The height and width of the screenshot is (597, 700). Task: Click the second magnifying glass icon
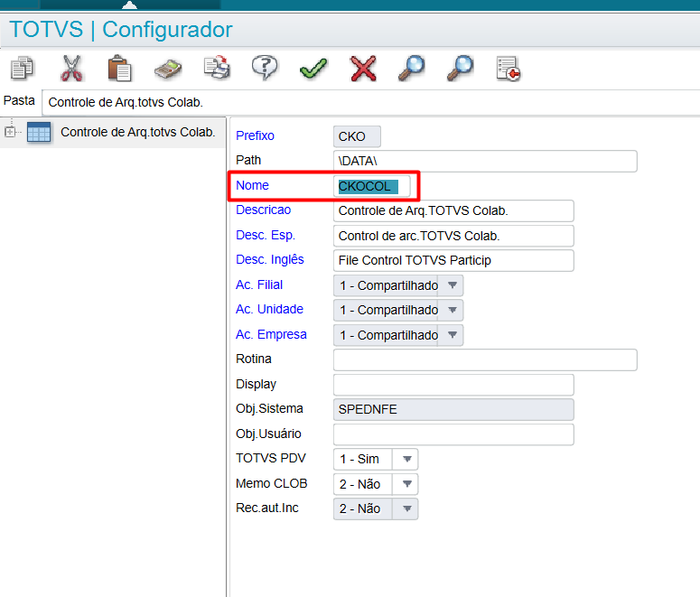pos(460,68)
